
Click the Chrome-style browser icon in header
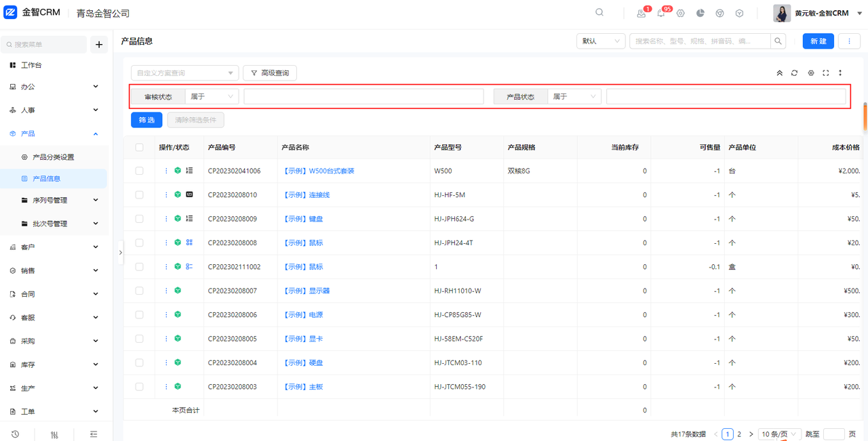tap(720, 13)
